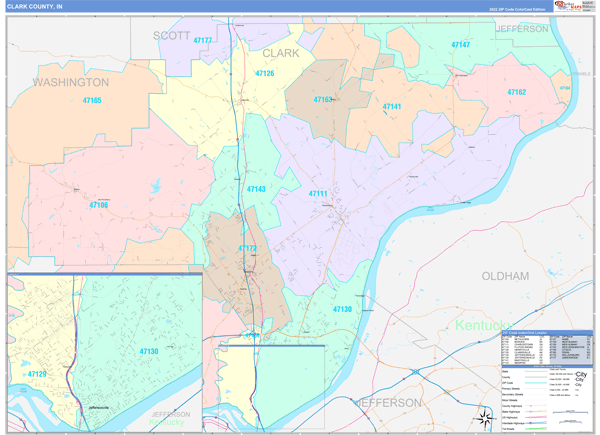Click the CLARK county name label
Image resolution: width=600 pixels, height=435 pixels.
click(280, 53)
